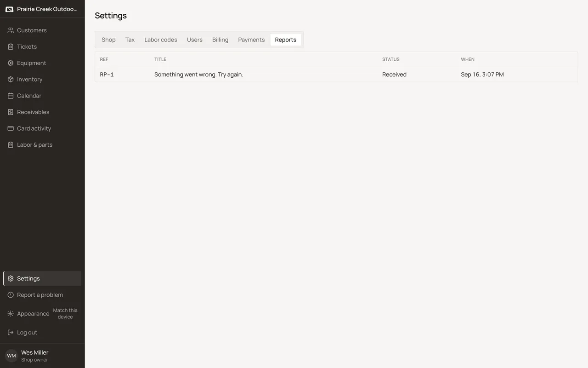The height and width of the screenshot is (368, 588).
Task: Click the Inventory box icon
Action: pyautogui.click(x=11, y=79)
